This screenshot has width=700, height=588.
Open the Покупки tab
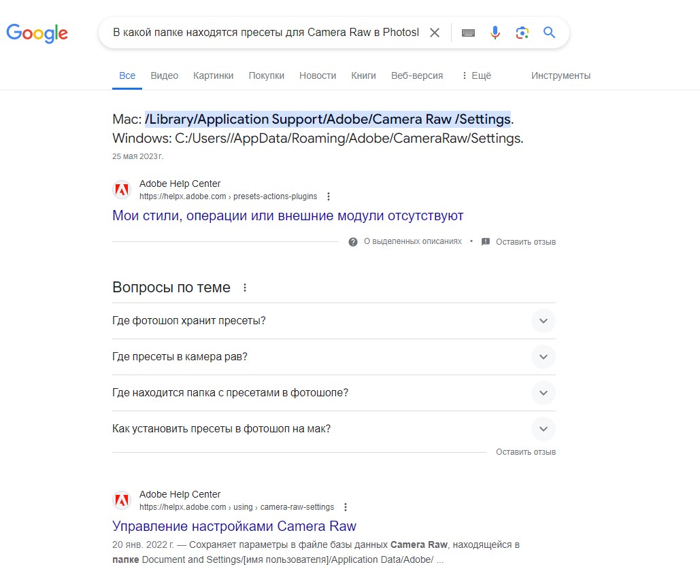[x=266, y=75]
